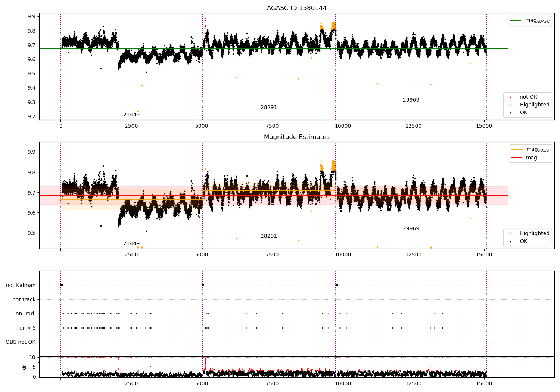Click the green mag AGASC legend line sample

click(516, 21)
